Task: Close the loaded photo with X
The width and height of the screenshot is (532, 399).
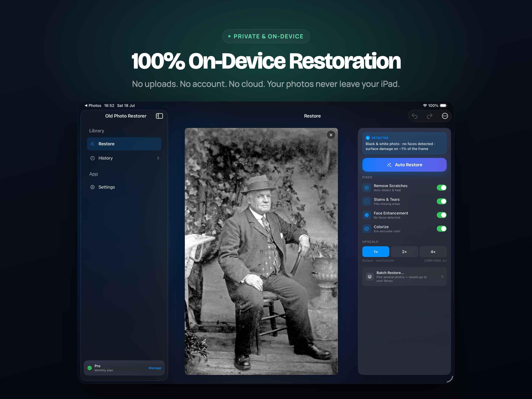Action: 331,135
